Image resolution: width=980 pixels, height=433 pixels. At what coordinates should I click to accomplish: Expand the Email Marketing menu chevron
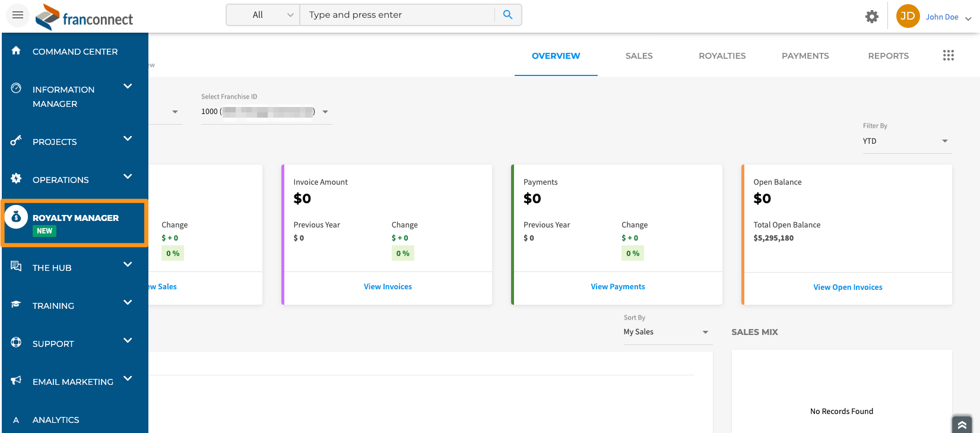(128, 378)
